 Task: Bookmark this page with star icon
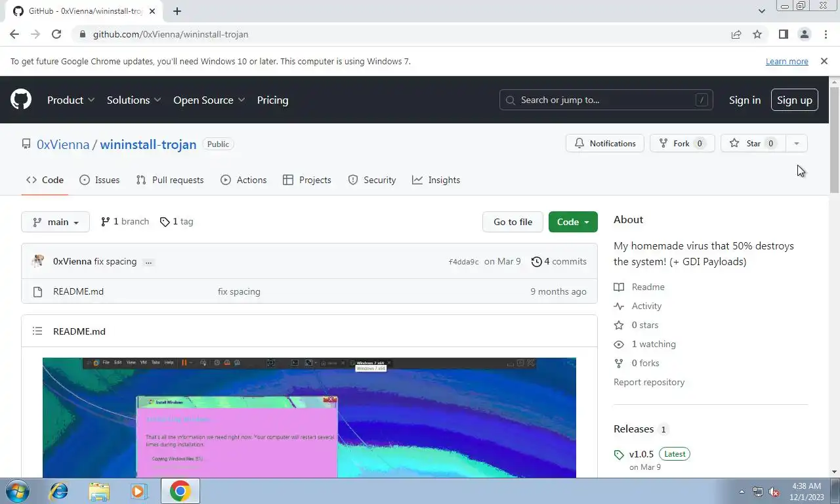(757, 34)
